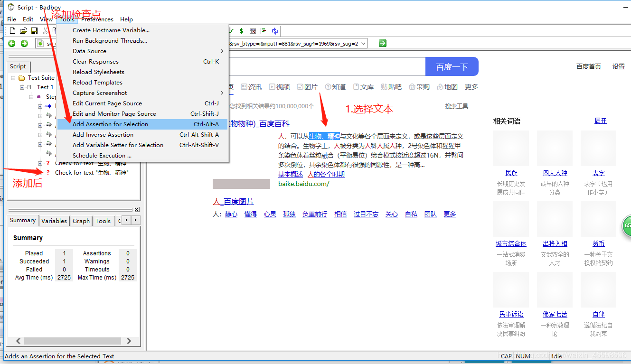Click the blue refresh arrows toolbar icon
Screen dimensions: 631x364
point(274,31)
